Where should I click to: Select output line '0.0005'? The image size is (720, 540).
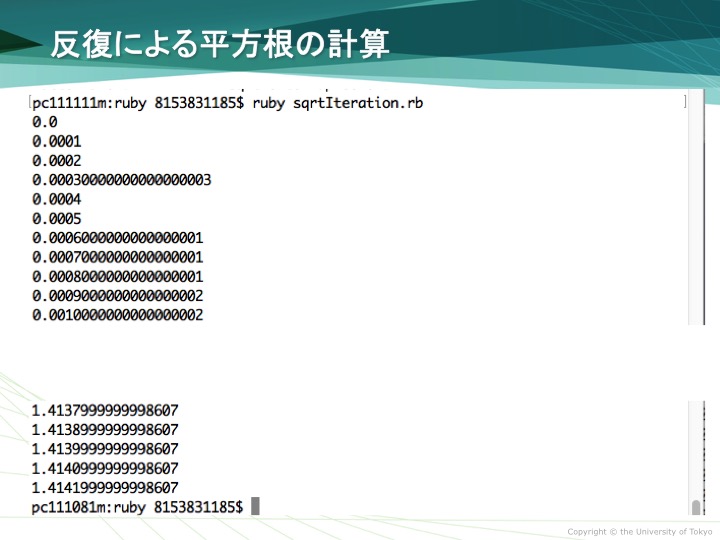56,219
